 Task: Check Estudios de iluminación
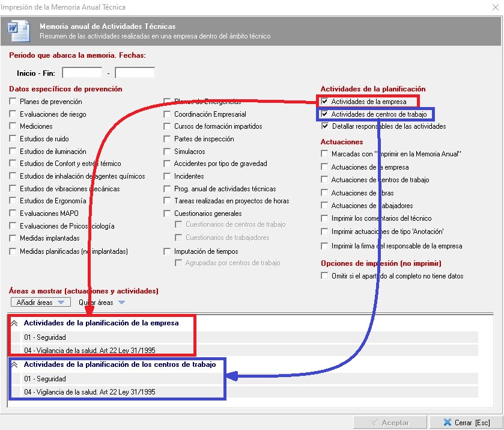[13, 151]
